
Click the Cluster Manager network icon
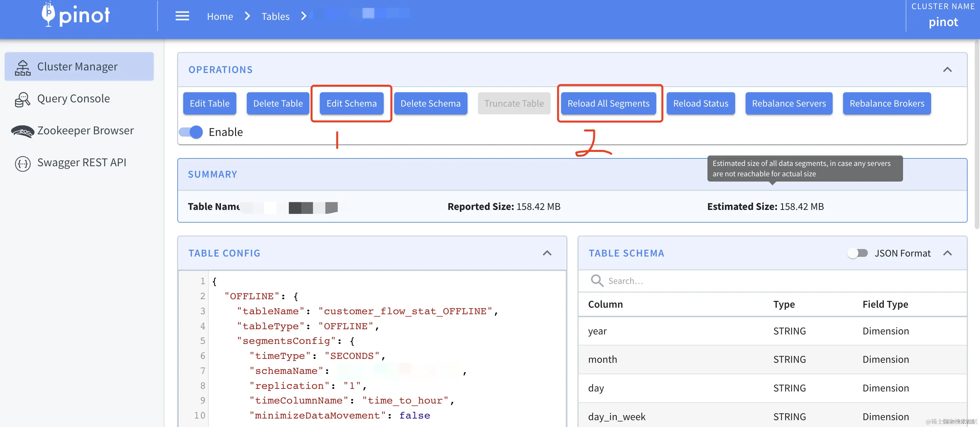pyautogui.click(x=22, y=67)
